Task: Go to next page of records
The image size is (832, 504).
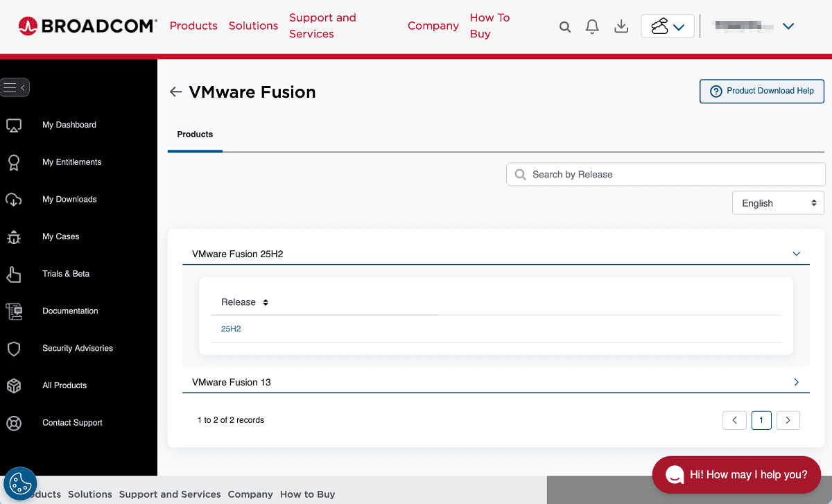Action: point(788,420)
